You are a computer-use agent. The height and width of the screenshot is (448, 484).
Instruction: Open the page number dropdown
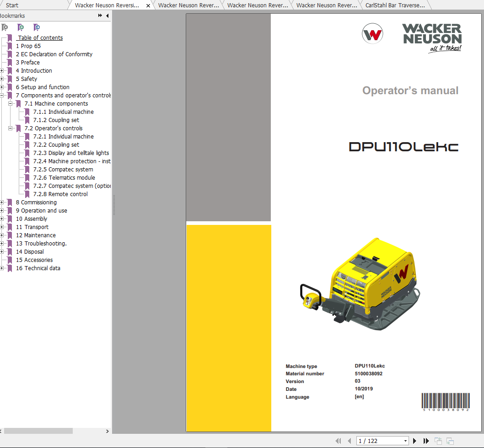pyautogui.click(x=405, y=441)
